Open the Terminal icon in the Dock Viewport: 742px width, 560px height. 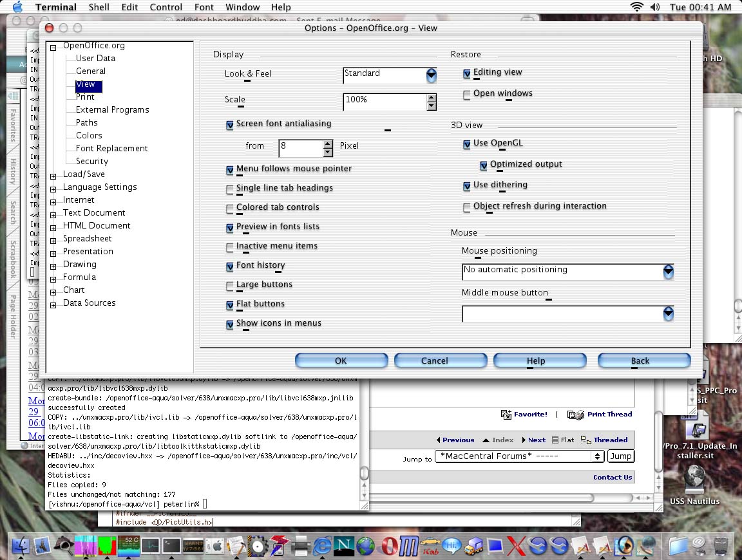171,546
